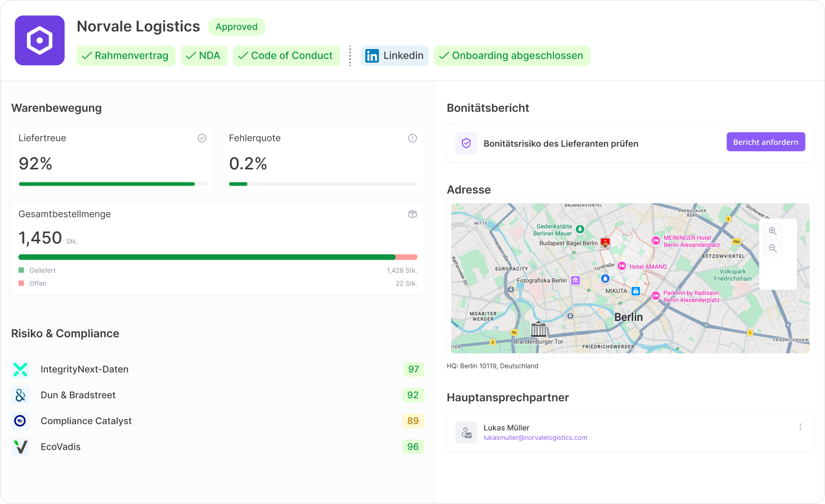The height and width of the screenshot is (504, 825).
Task: Click the Liefertreue checkmark circle icon
Action: (202, 138)
